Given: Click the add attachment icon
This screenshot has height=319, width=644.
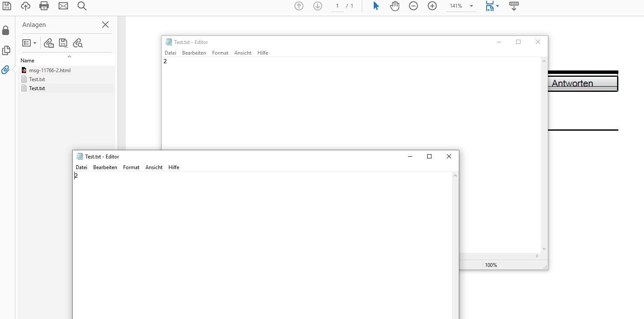Looking at the screenshot, I should [x=49, y=43].
